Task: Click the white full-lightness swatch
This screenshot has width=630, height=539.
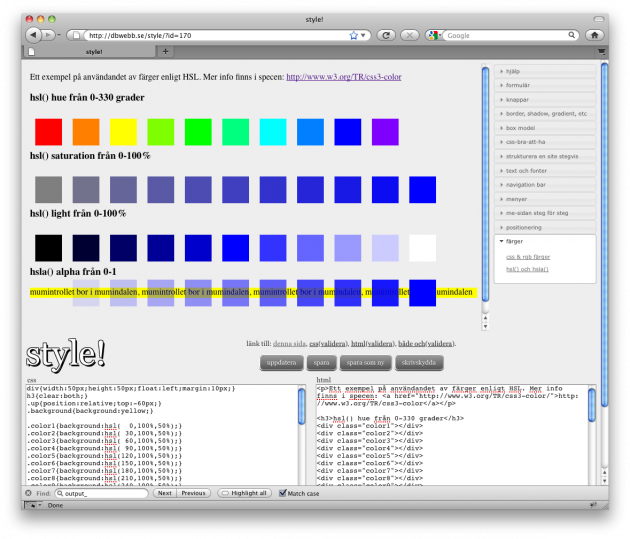Action: point(422,248)
